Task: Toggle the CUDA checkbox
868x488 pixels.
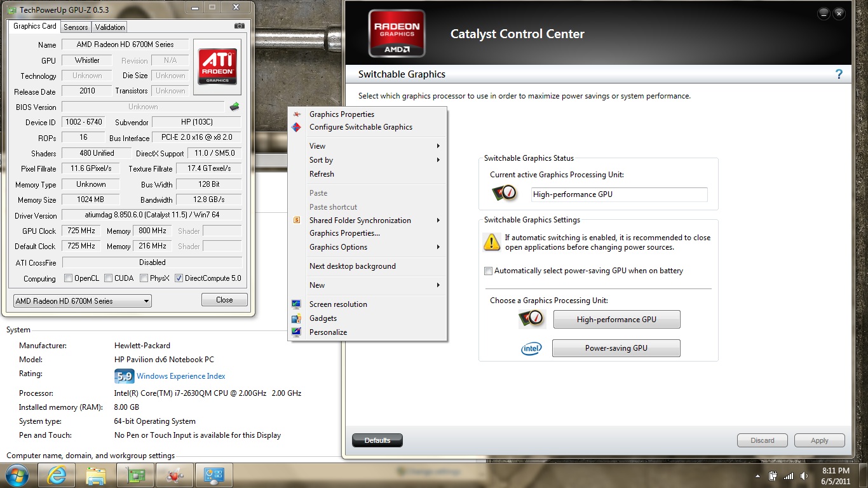Action: pos(109,278)
